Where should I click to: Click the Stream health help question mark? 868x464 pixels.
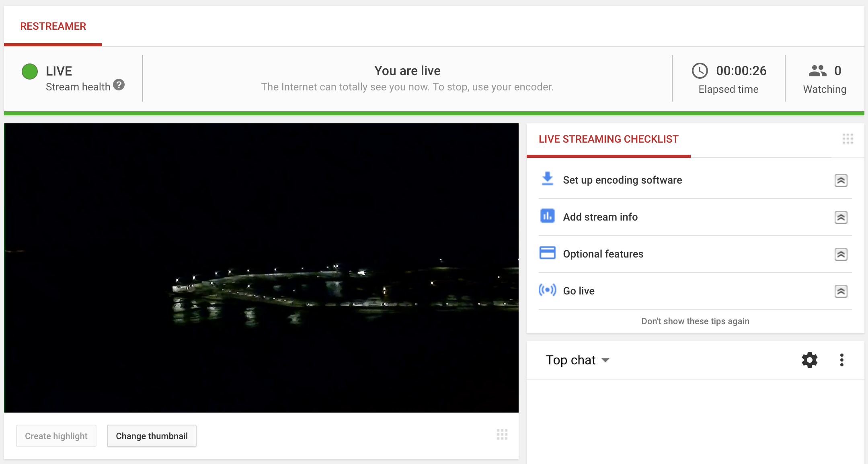click(119, 85)
